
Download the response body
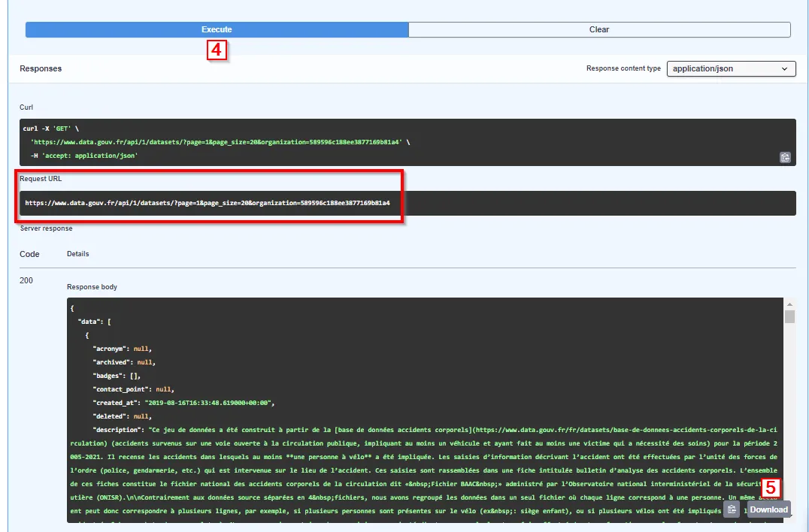coord(768,509)
